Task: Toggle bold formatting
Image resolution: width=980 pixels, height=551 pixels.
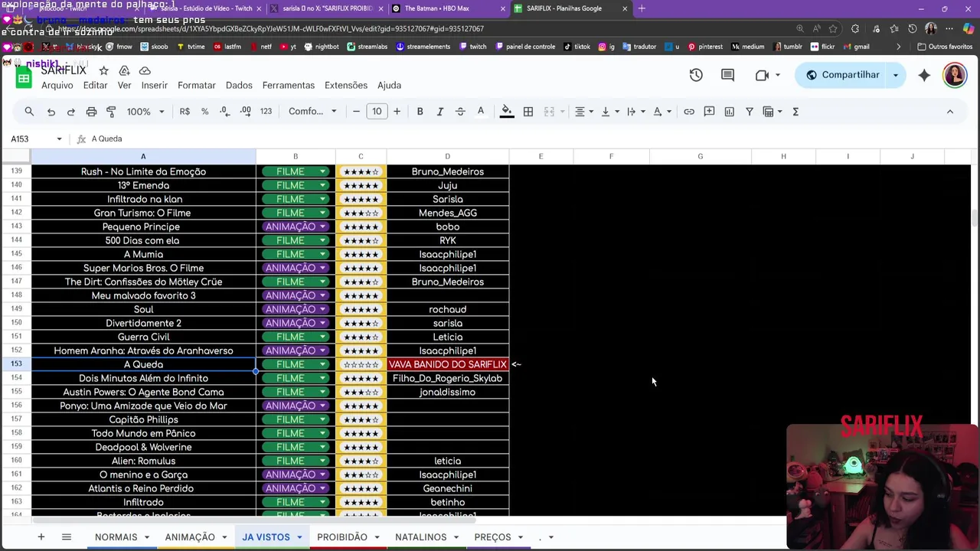Action: [420, 112]
